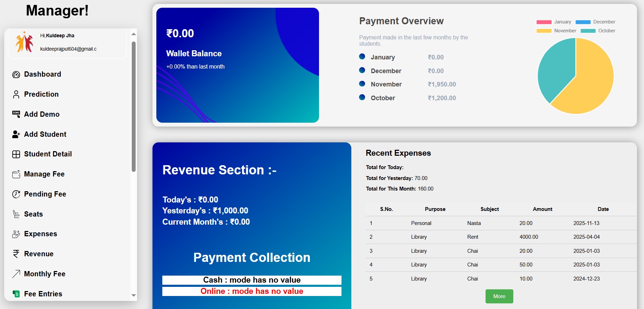
Task: Click the Revenue rupee icon
Action: point(16,254)
